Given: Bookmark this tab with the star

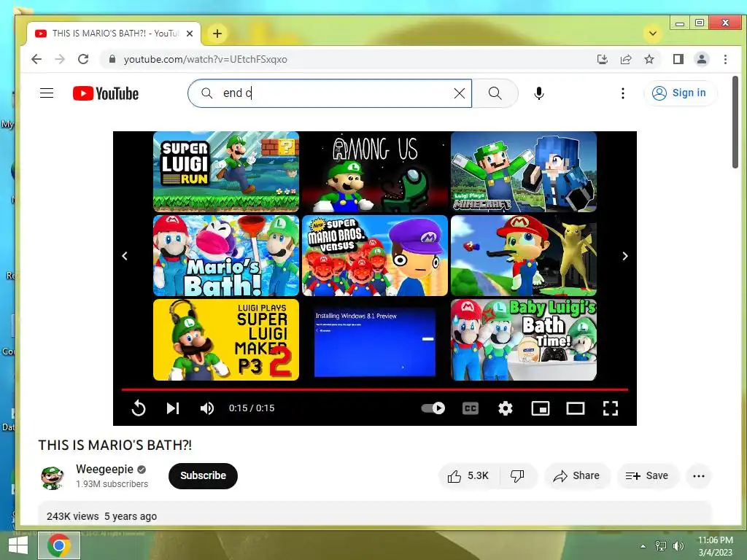Looking at the screenshot, I should point(649,59).
